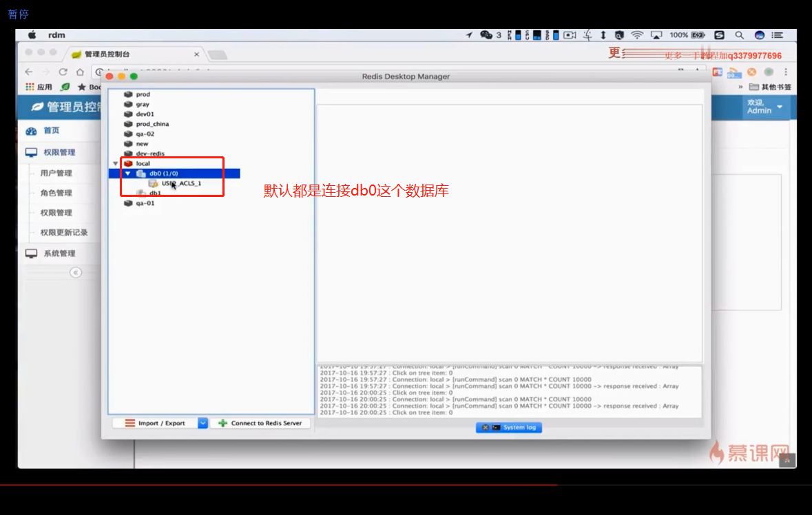Collapse the local connection triangle
Image resolution: width=812 pixels, height=515 pixels.
(x=116, y=163)
